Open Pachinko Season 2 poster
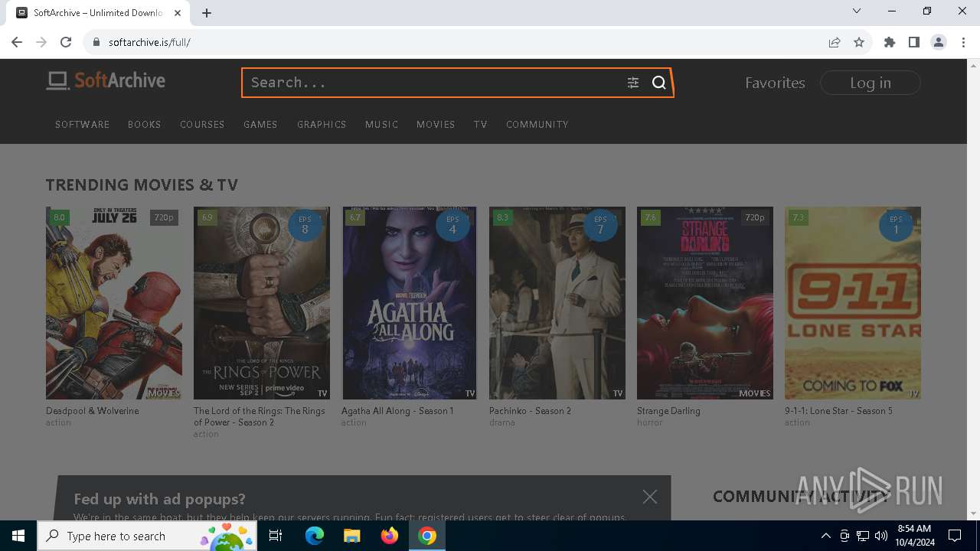Screen dimensions: 980x551 tap(557, 303)
